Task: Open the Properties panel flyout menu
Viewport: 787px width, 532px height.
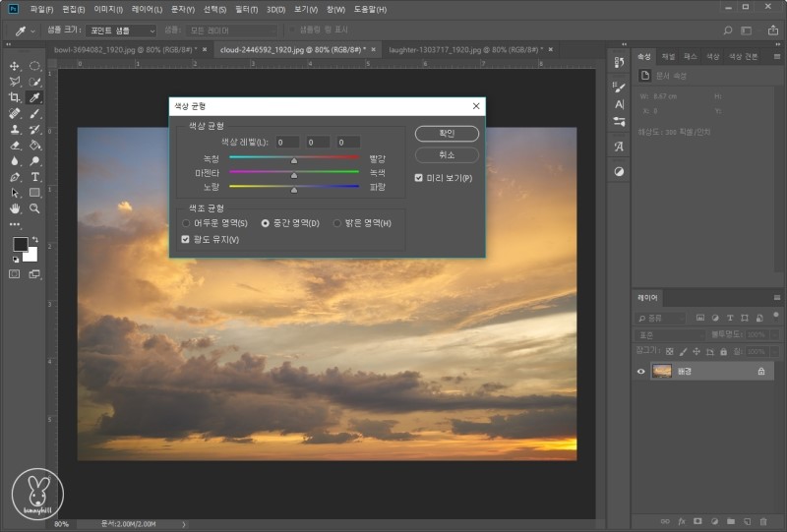Action: pos(777,57)
